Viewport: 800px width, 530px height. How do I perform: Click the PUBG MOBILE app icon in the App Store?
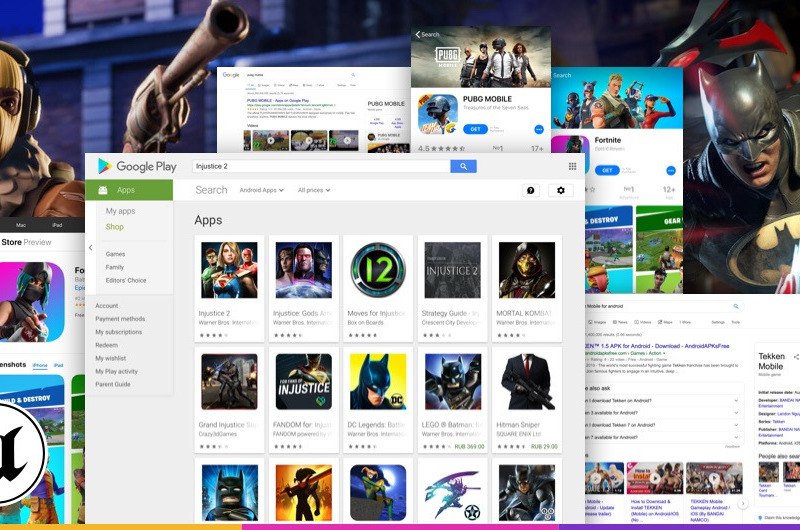[x=437, y=114]
